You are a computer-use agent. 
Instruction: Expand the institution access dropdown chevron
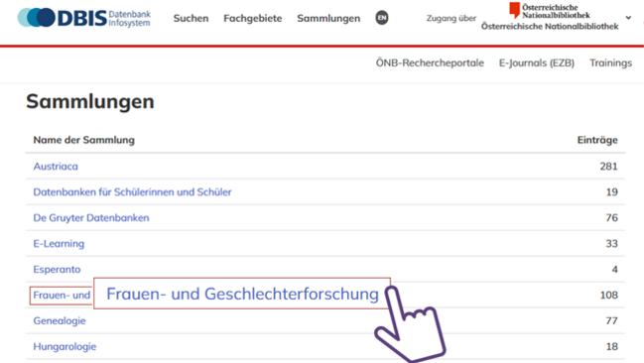point(628,18)
